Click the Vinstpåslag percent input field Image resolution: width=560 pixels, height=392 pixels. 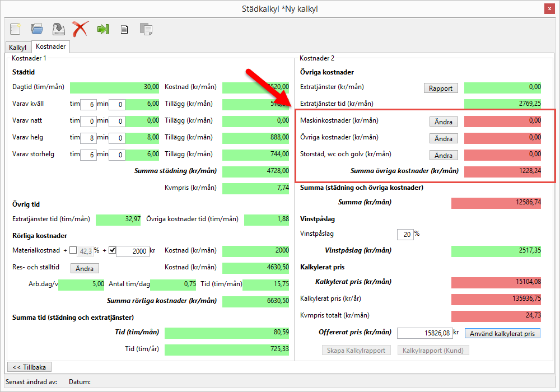click(404, 234)
